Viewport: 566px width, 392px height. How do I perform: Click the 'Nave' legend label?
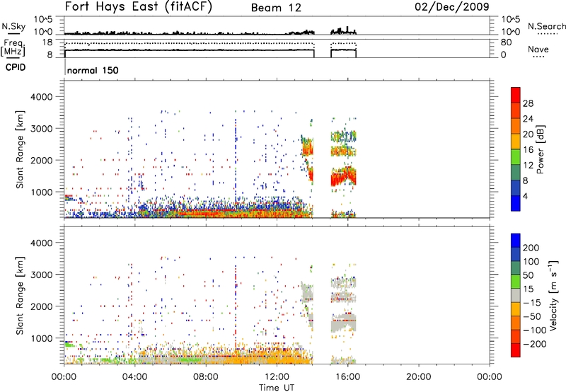538,50
